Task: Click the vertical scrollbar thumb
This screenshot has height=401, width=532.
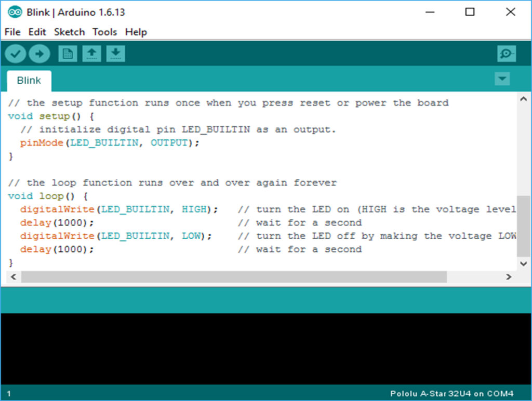Action: [524, 226]
